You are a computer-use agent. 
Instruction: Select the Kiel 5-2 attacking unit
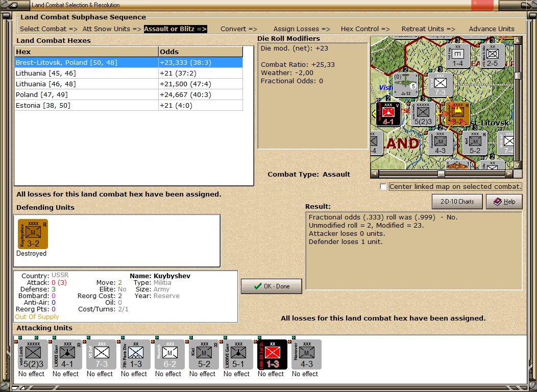(x=204, y=355)
